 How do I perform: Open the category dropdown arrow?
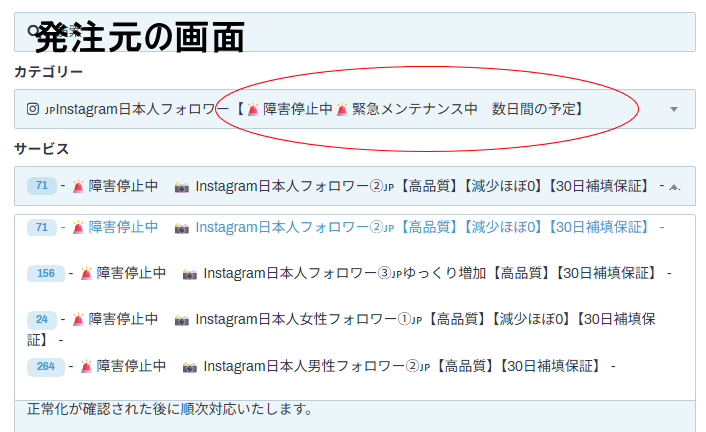(x=674, y=109)
